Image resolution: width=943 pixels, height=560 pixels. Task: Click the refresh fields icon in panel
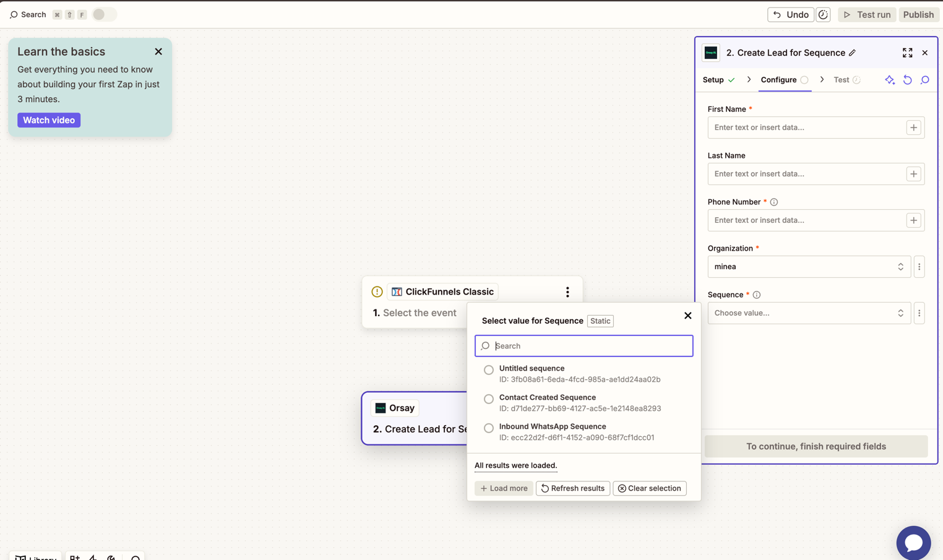[x=907, y=80]
